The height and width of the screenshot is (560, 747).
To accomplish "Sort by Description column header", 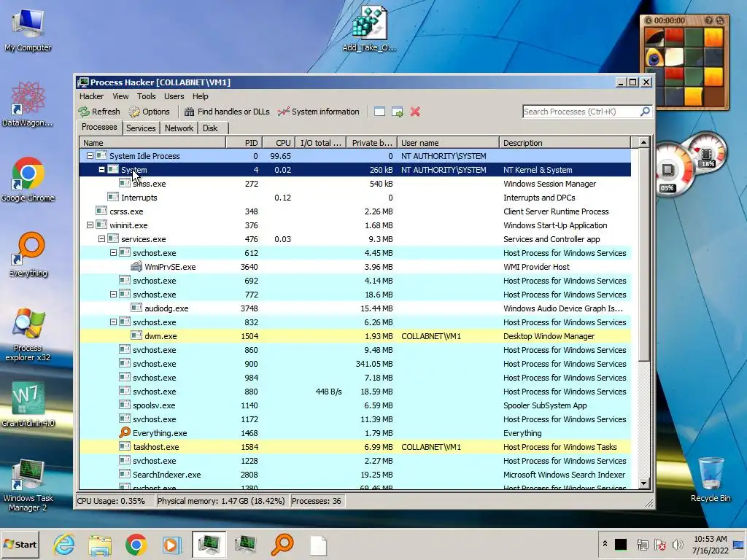I will click(565, 142).
